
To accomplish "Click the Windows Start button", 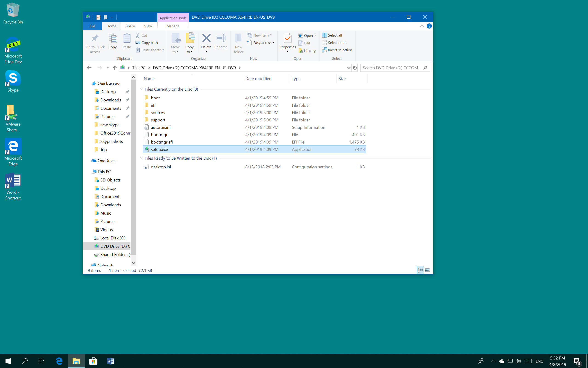I will click(8, 361).
